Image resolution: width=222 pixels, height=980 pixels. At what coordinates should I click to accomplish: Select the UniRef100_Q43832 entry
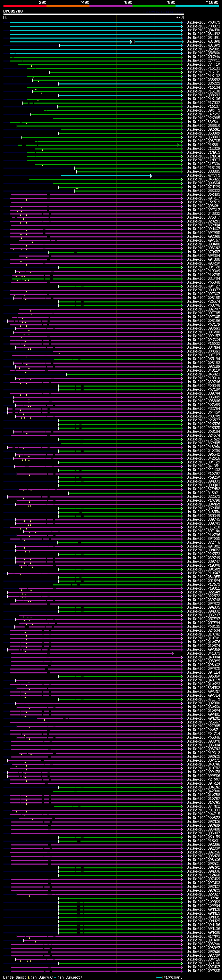203,214
